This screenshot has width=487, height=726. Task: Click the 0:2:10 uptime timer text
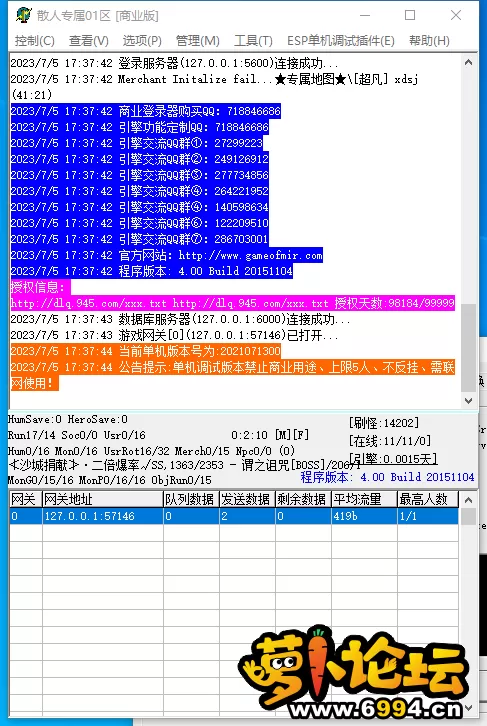tap(250, 435)
